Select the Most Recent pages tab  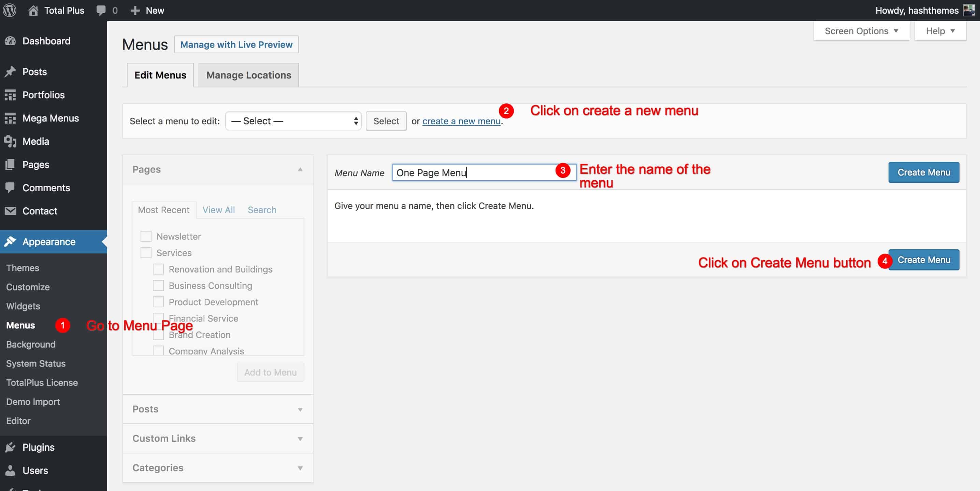163,210
